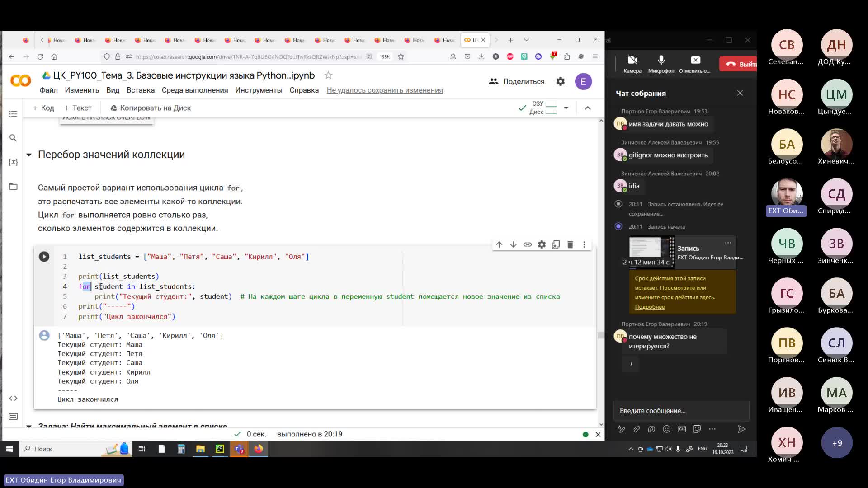Image resolution: width=868 pixels, height=488 pixels.
Task: Close the meeting chat panel
Action: (x=740, y=93)
